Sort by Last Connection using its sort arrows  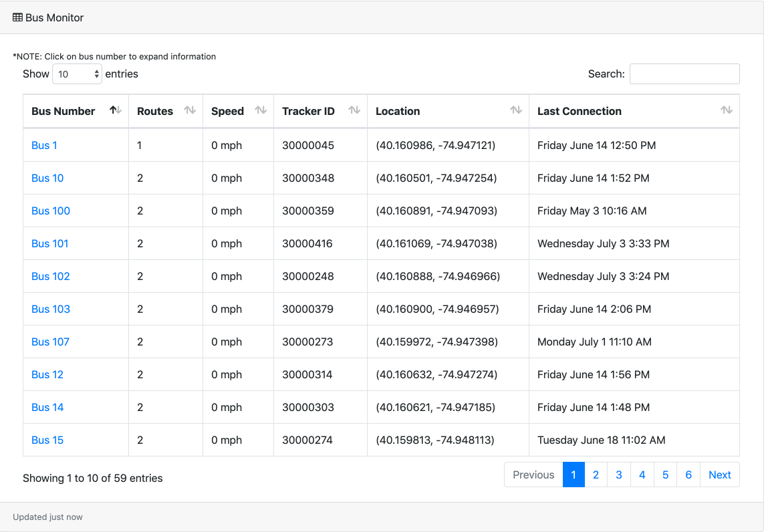coord(726,110)
